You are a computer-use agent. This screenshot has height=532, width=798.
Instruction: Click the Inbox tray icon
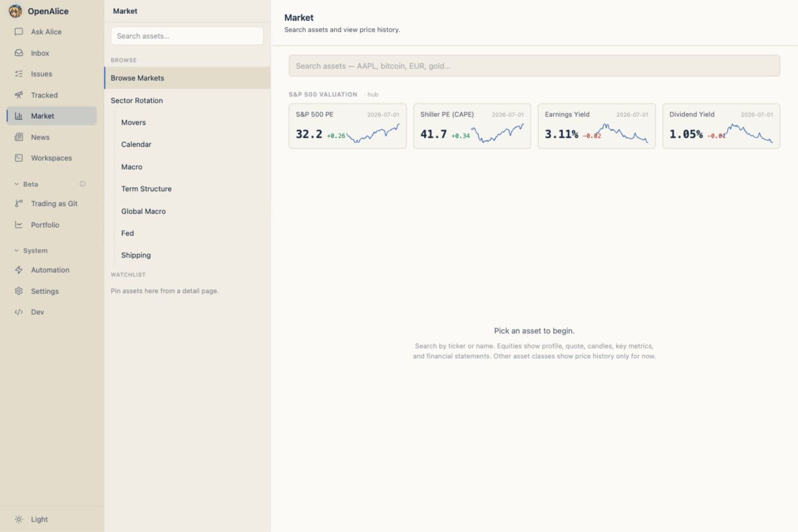tap(19, 53)
